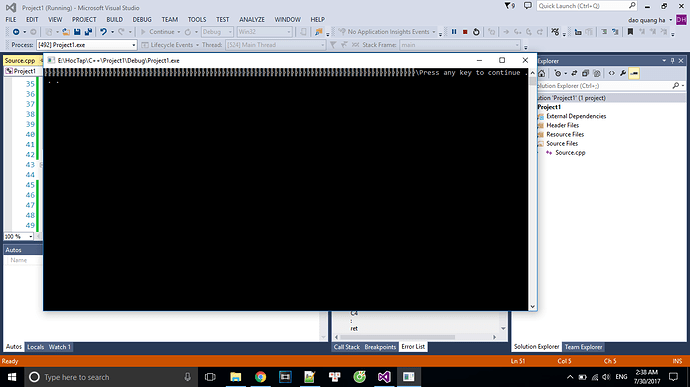Open the Process dropdown showing Project1.exe
The width and height of the screenshot is (690, 387).
click(x=87, y=45)
